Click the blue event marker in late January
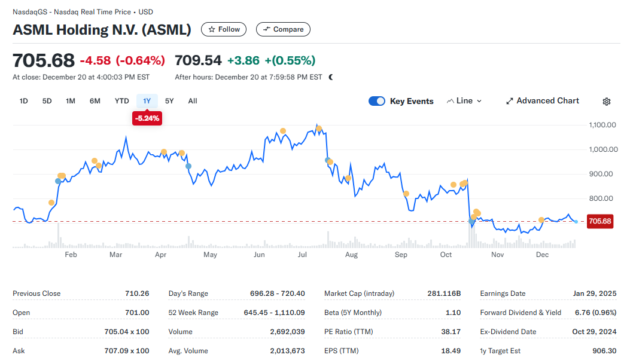Screen dimensions: 627x364 (x=58, y=181)
